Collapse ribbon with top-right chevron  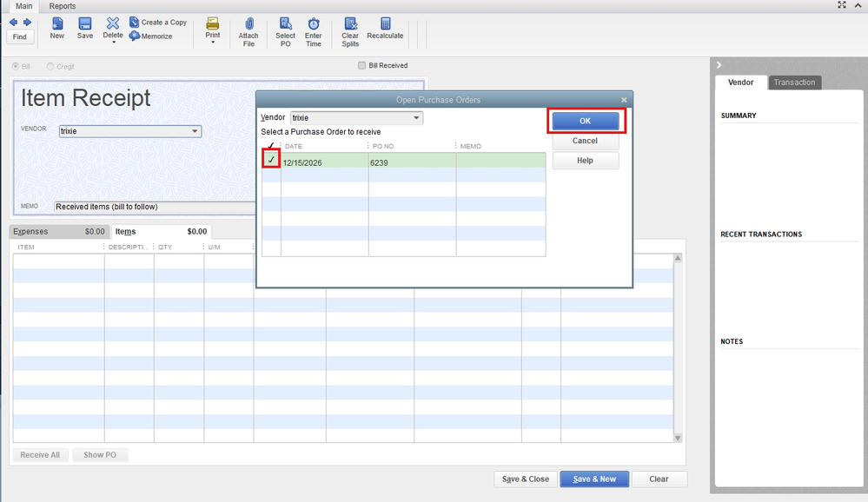[x=858, y=5]
